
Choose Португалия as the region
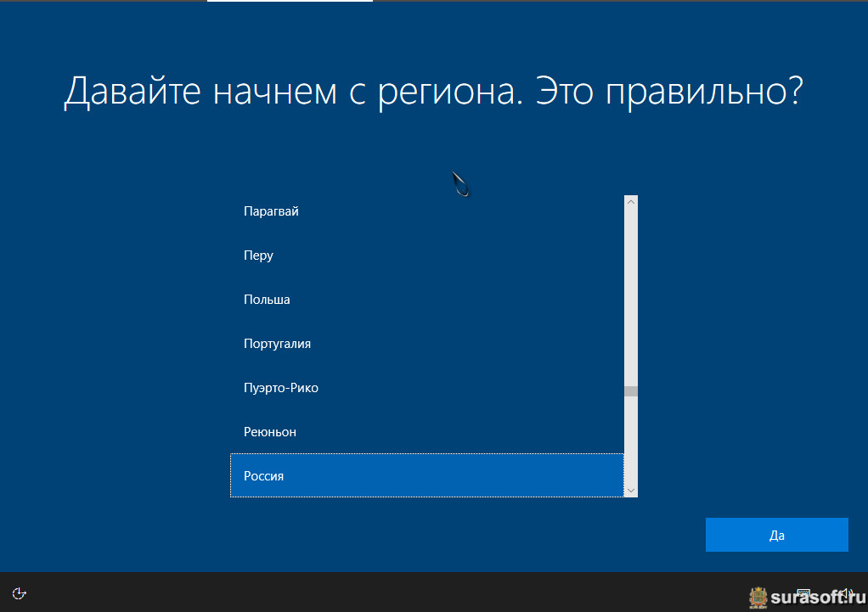click(x=277, y=344)
